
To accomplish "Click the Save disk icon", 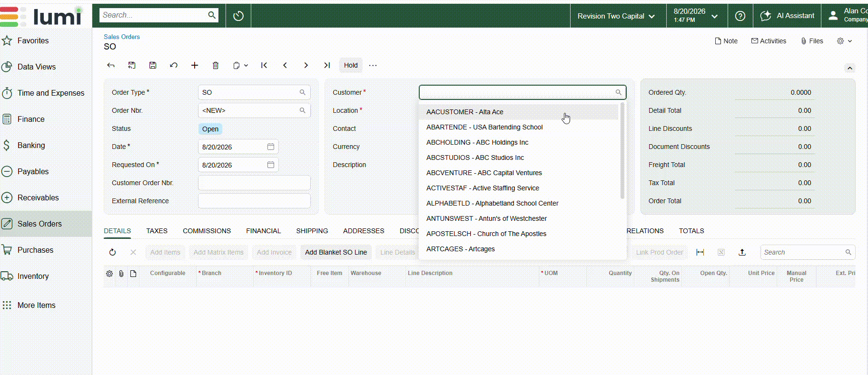I will tap(153, 65).
